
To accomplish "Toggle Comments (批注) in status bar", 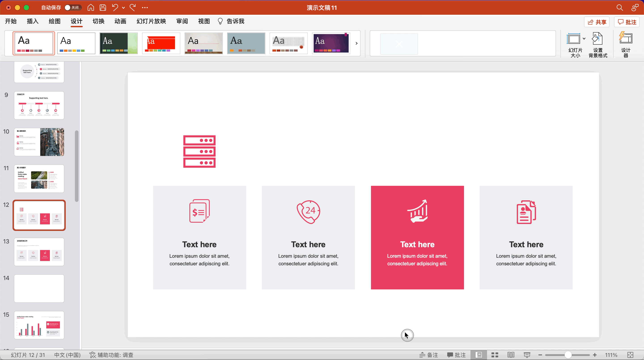I will pos(456,355).
